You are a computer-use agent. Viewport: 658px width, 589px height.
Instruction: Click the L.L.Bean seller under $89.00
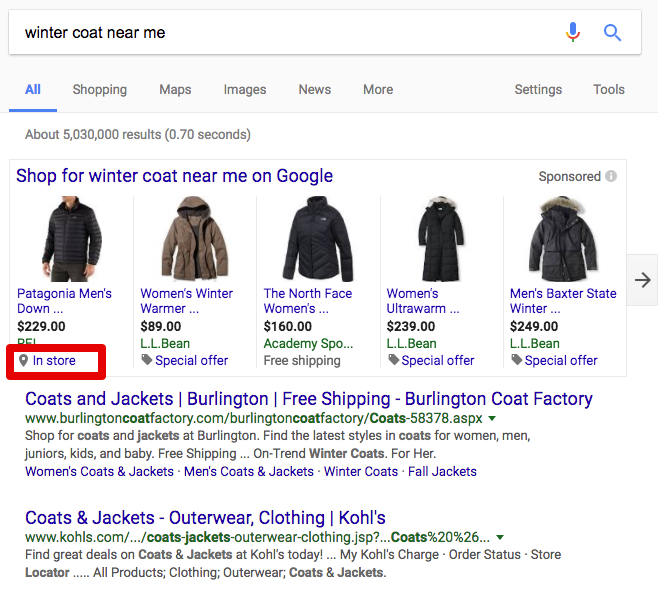(x=165, y=344)
